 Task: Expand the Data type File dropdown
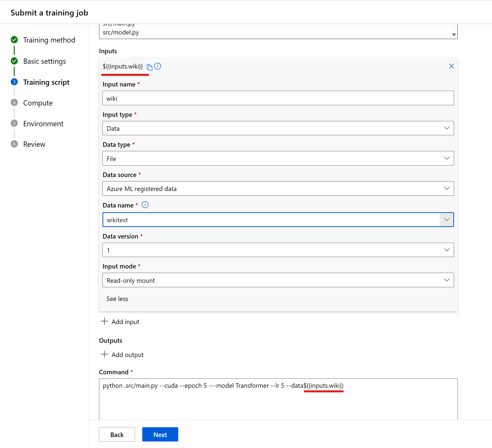tap(278, 158)
